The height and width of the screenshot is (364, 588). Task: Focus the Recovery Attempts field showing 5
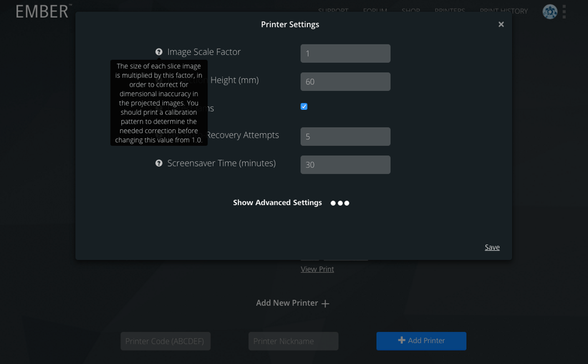tap(345, 136)
